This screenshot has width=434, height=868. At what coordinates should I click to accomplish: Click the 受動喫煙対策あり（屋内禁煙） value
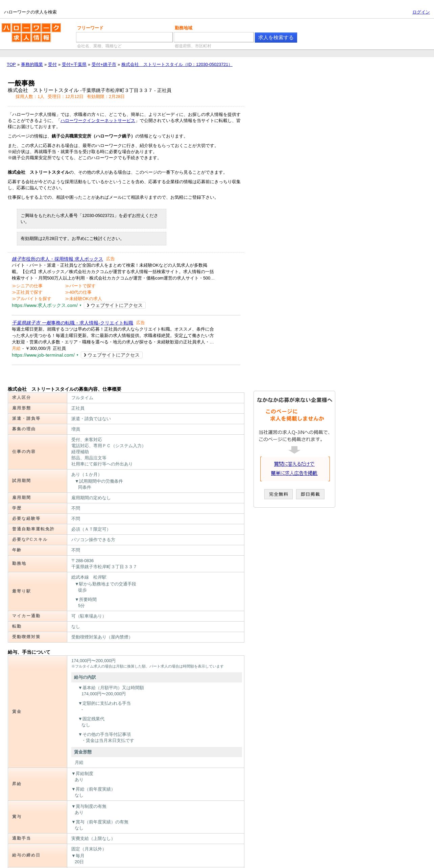[x=102, y=637]
